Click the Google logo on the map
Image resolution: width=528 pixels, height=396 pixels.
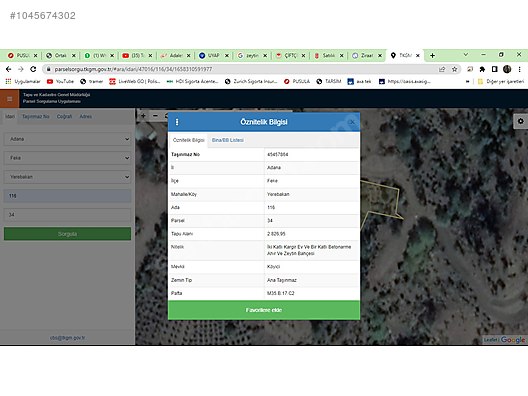tap(513, 339)
